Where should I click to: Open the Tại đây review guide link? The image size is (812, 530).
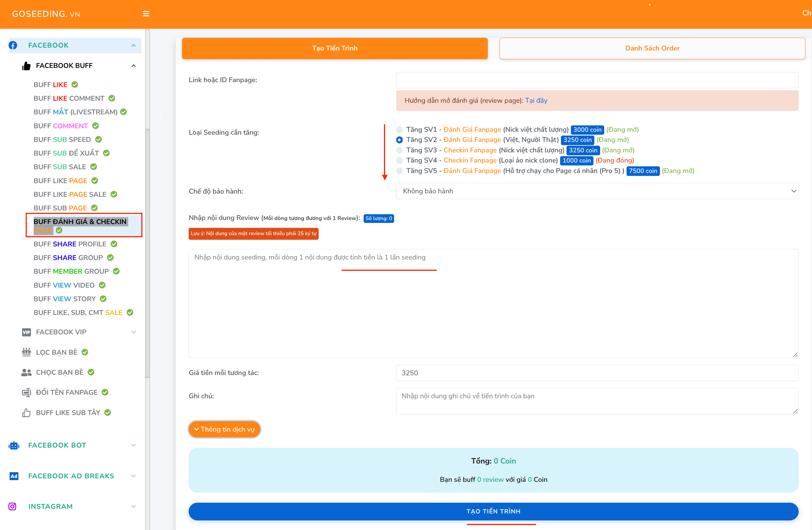(x=536, y=100)
